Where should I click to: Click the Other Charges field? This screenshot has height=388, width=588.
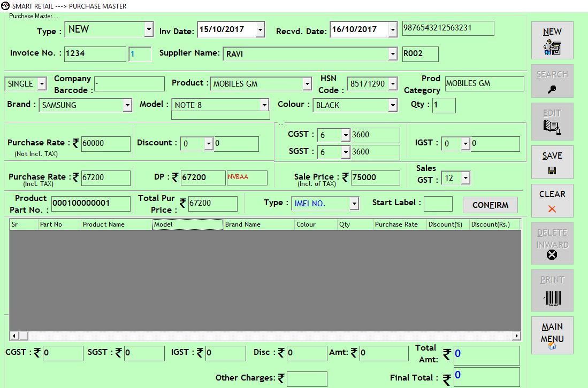(x=307, y=378)
